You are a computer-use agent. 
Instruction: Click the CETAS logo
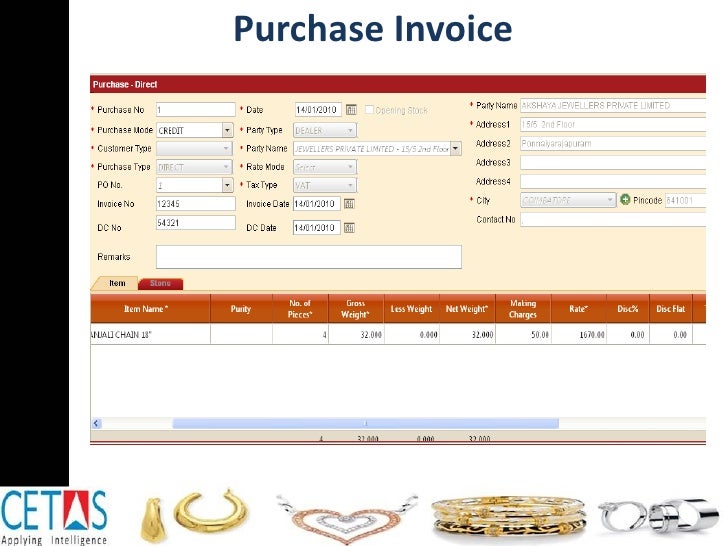(54, 516)
